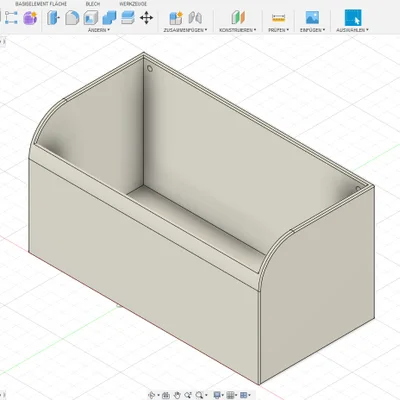Select the Move/Copy arrows tool
This screenshot has height=400, width=400.
point(146,17)
